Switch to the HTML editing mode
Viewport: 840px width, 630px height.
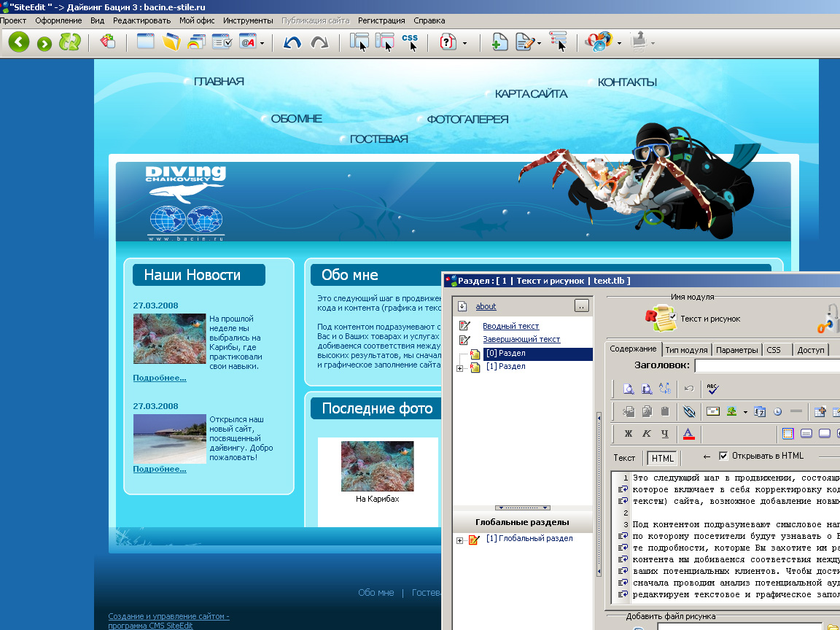coord(662,458)
